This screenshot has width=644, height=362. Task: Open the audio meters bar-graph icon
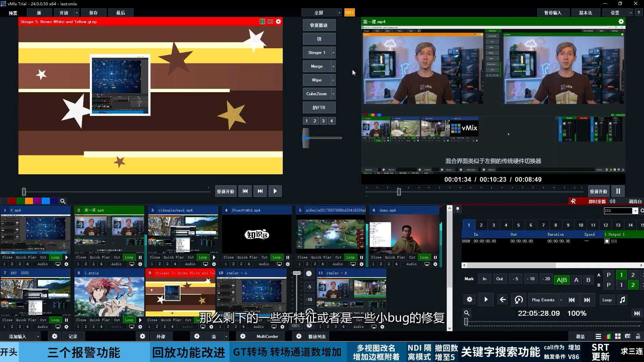[608, 336]
